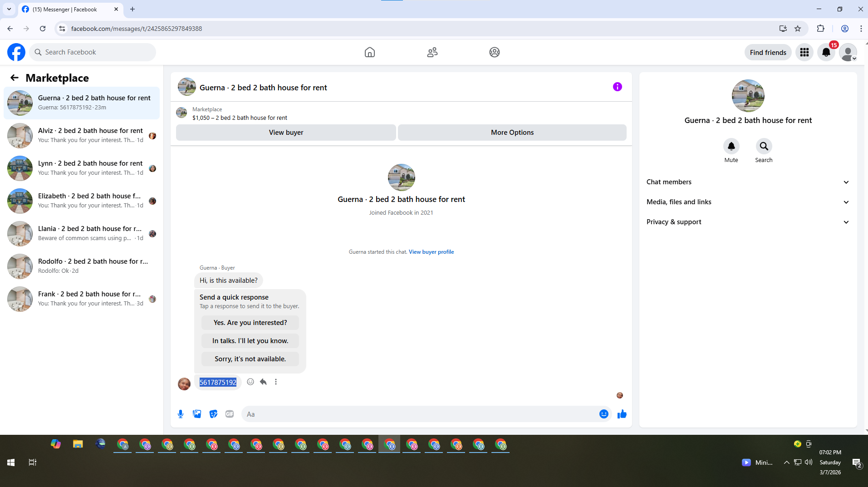This screenshot has width=868, height=487.
Task: Open the Windows Start menu
Action: pyautogui.click(x=11, y=462)
